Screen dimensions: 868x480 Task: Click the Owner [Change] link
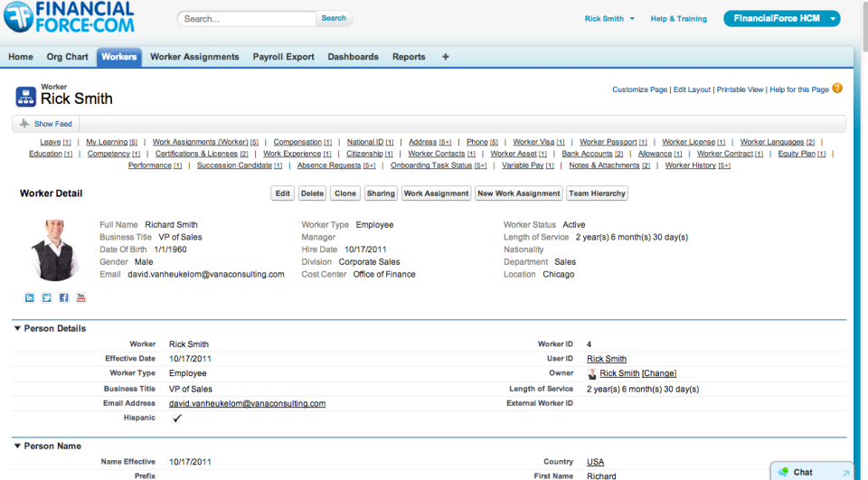point(659,373)
